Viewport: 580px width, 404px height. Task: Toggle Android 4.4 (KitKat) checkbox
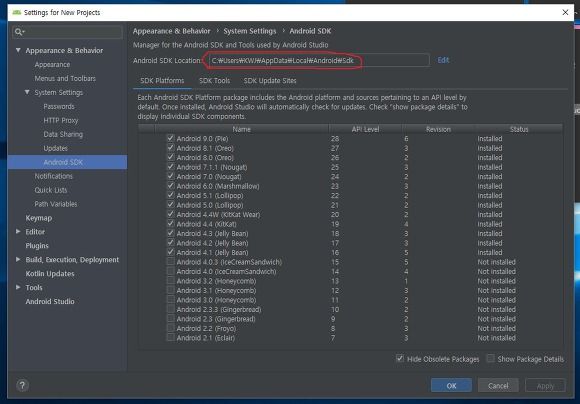click(171, 223)
